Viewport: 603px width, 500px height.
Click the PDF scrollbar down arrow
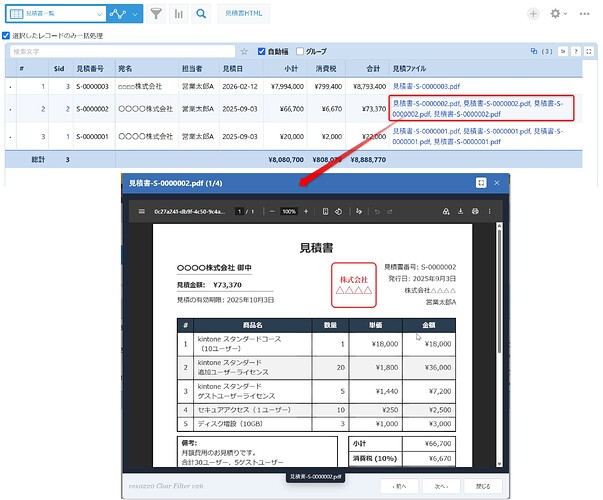pos(499,464)
